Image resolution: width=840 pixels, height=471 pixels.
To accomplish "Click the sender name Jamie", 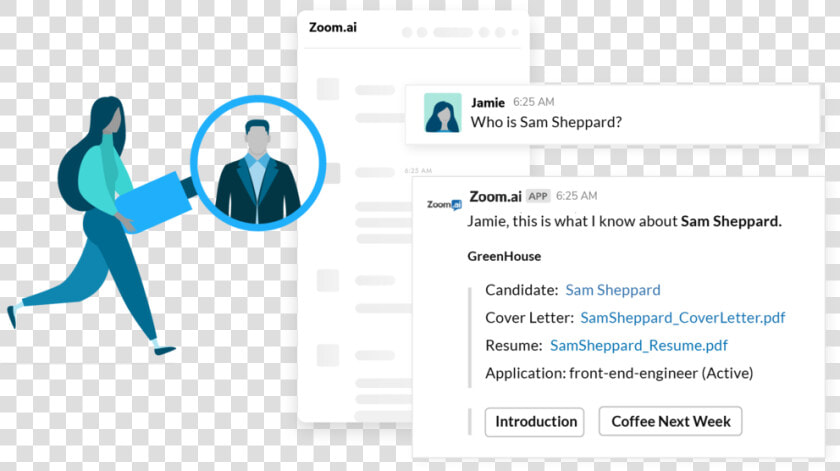I will pos(488,102).
